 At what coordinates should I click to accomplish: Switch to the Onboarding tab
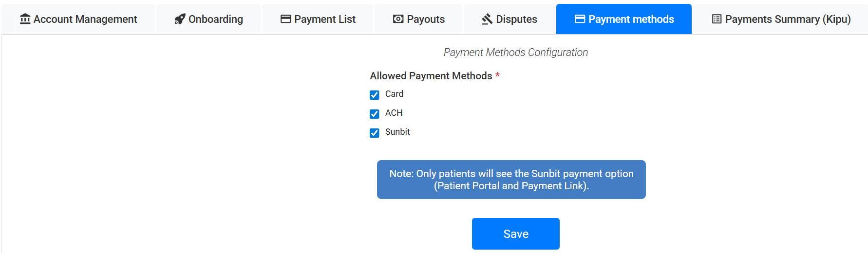[x=215, y=19]
